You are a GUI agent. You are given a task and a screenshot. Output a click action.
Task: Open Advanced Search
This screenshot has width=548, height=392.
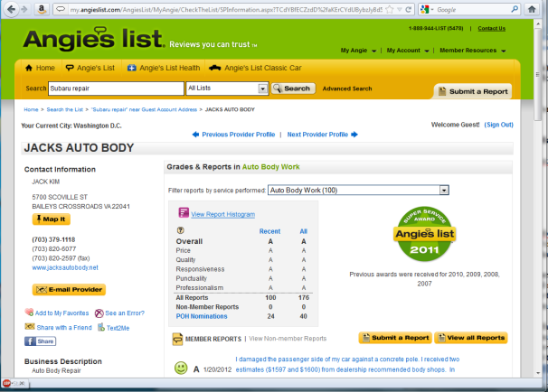[347, 89]
